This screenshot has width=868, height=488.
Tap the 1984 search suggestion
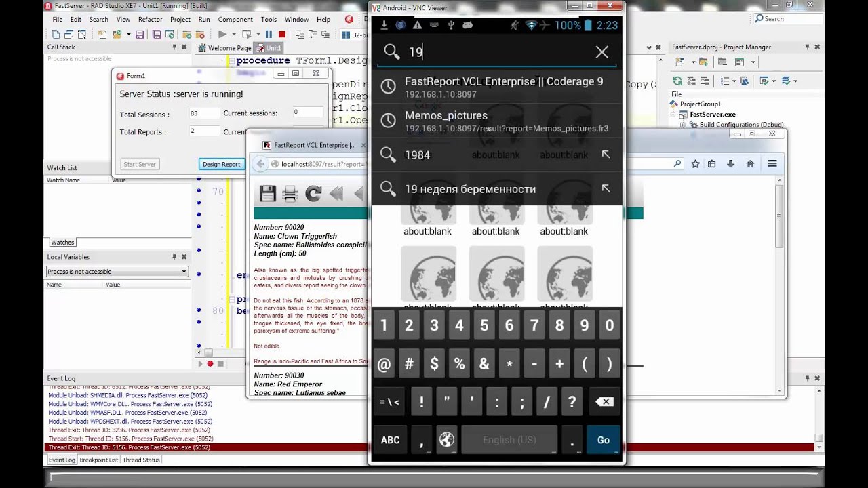click(x=496, y=155)
